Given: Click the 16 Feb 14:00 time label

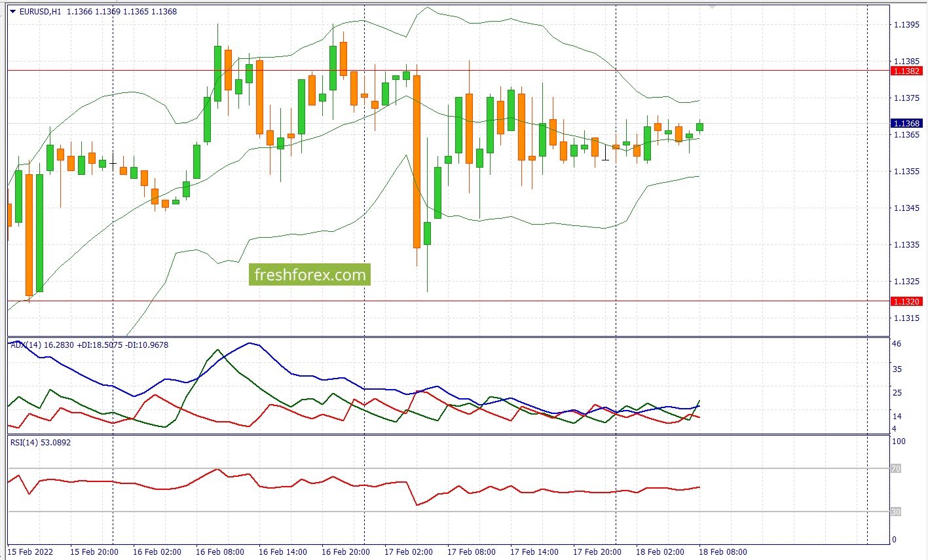Looking at the screenshot, I should pyautogui.click(x=283, y=551).
